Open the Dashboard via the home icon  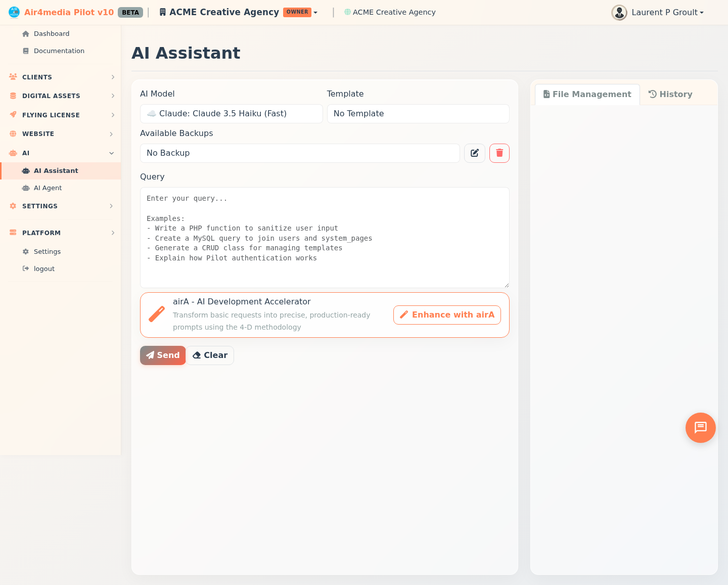25,33
